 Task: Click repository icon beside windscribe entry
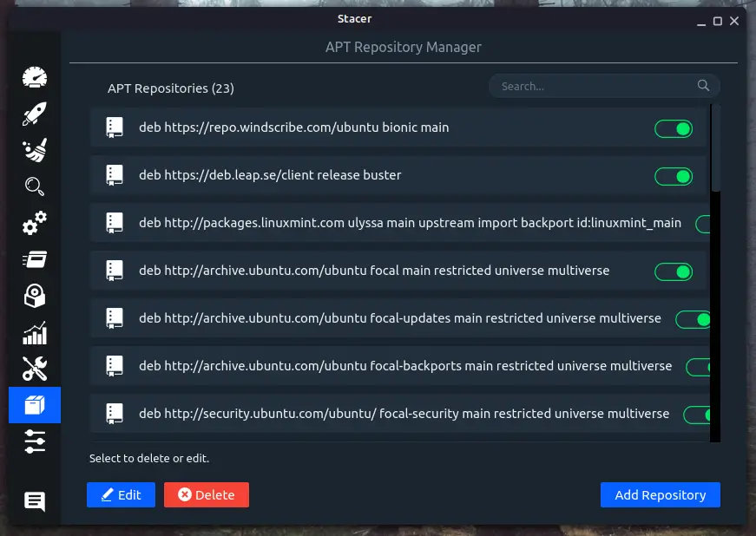pos(115,127)
